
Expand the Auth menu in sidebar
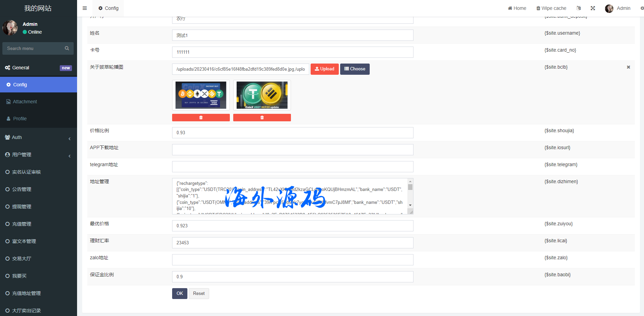coord(38,137)
